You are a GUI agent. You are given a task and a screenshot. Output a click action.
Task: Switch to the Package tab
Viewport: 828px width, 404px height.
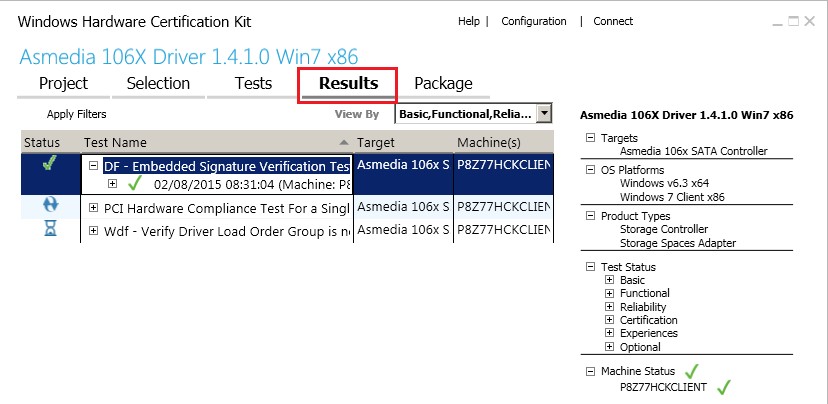pyautogui.click(x=443, y=83)
